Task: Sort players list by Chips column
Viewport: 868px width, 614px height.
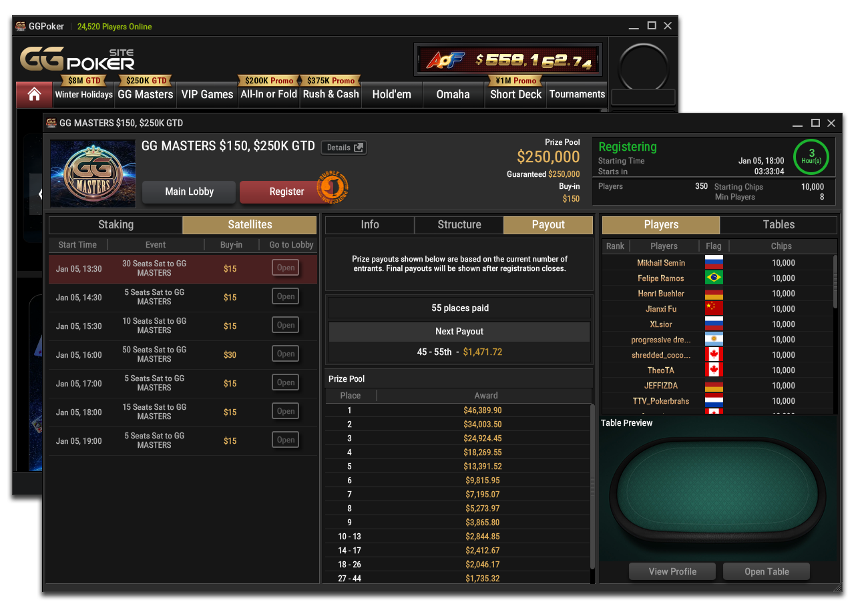Action: coord(781,246)
